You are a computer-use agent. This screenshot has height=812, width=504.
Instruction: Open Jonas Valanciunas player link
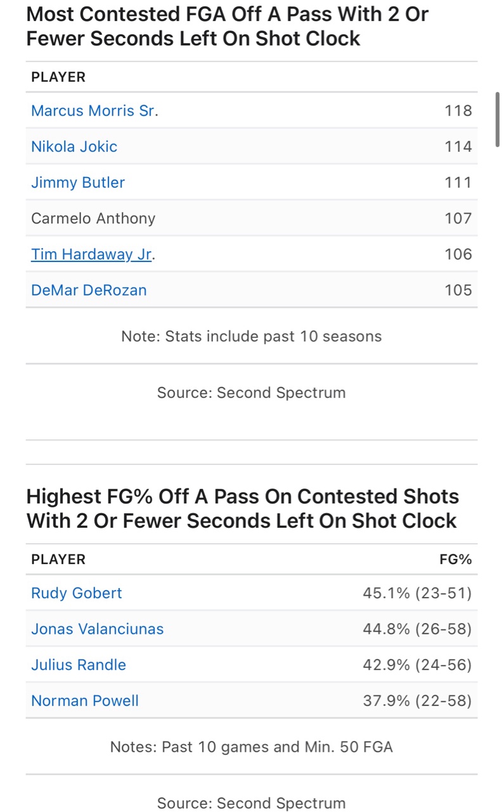click(97, 629)
